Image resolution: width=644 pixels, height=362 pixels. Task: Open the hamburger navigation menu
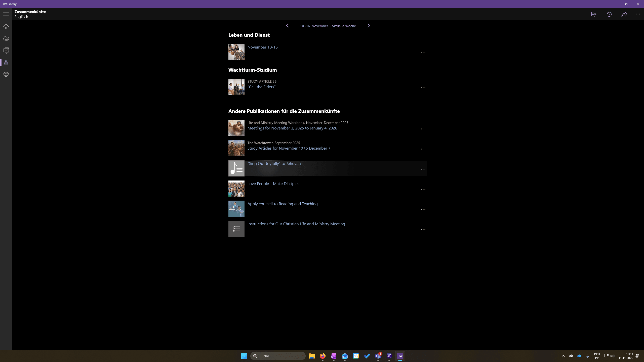[x=6, y=14]
